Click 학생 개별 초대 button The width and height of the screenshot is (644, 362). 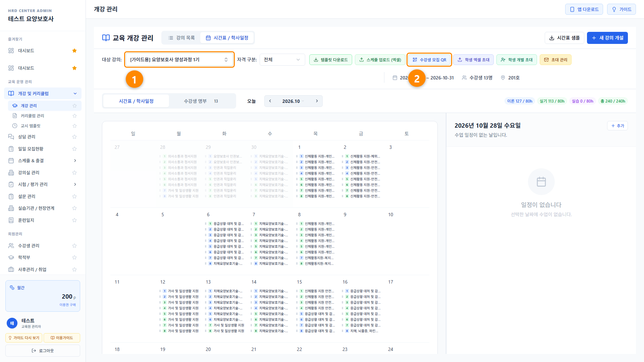point(517,60)
